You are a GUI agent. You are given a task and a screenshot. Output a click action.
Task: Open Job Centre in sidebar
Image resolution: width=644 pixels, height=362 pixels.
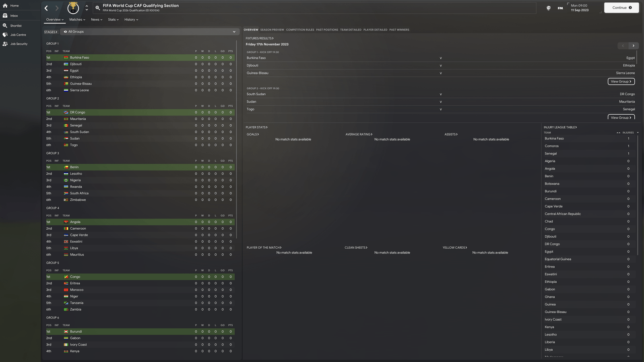tap(5, 35)
